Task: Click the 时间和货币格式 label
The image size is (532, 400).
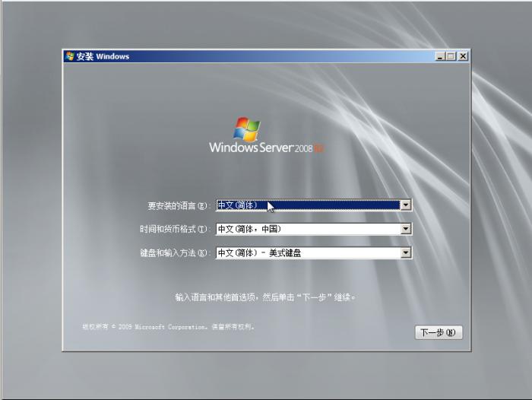Action: pos(174,230)
